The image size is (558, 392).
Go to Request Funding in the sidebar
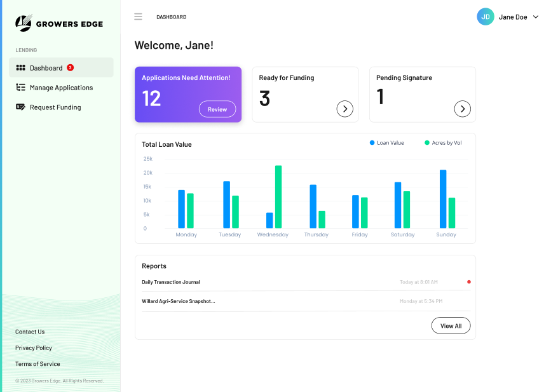(x=61, y=107)
